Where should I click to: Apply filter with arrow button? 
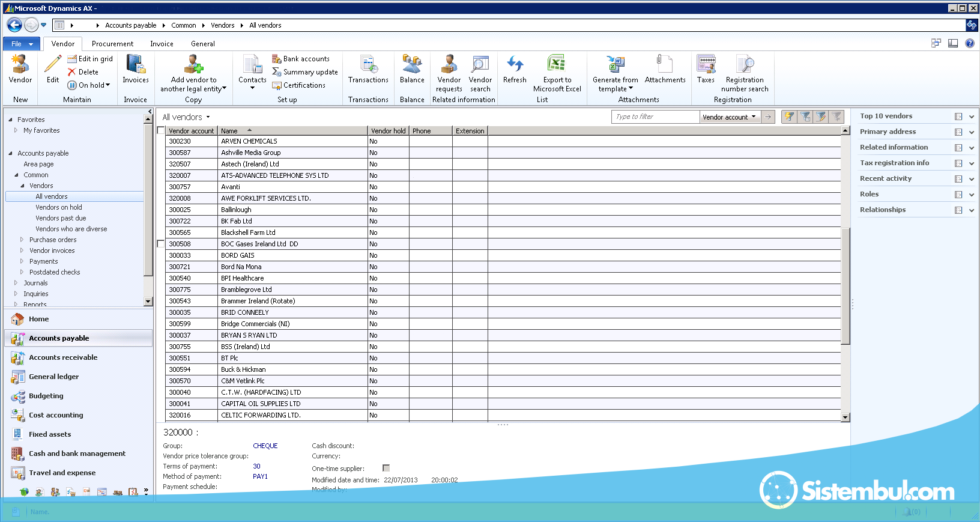coord(768,117)
